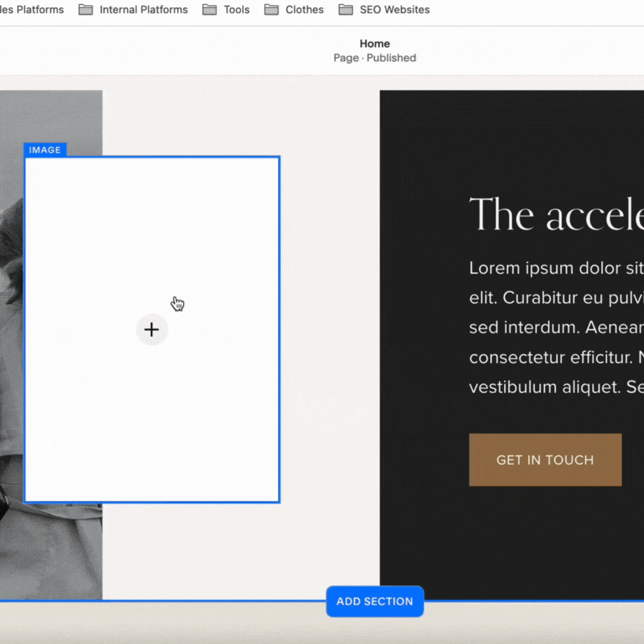Screen dimensions: 644x644
Task: Select the 'The accele' heading text
Action: click(x=556, y=215)
